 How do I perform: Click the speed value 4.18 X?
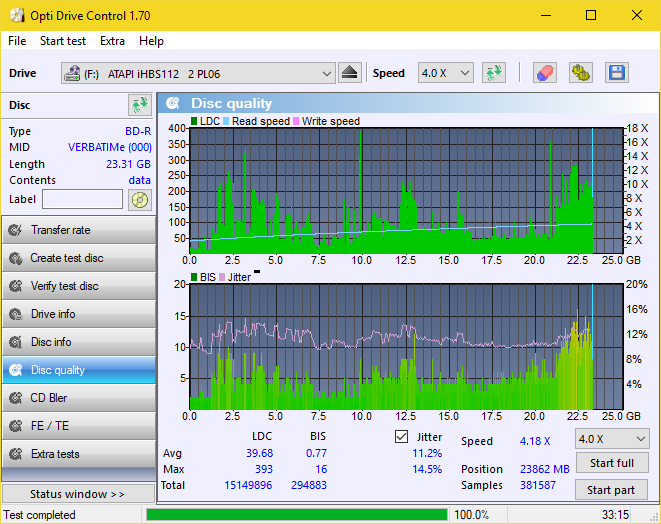point(535,441)
